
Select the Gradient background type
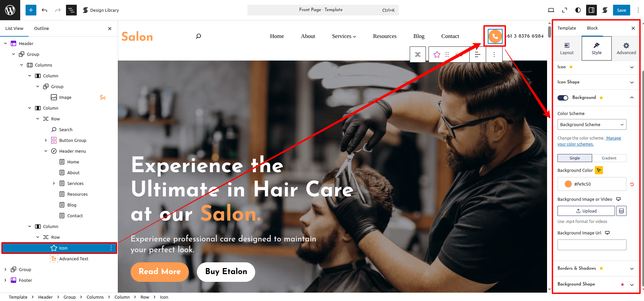pyautogui.click(x=609, y=158)
